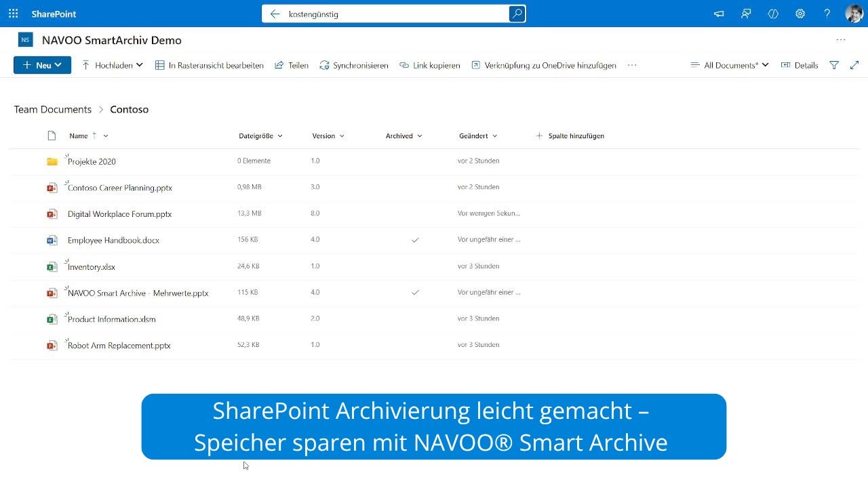Click the NS site logo
This screenshot has width=868, height=488.
26,40
